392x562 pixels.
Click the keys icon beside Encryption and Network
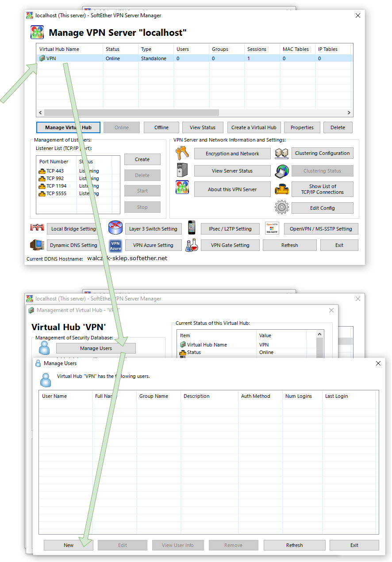(182, 153)
